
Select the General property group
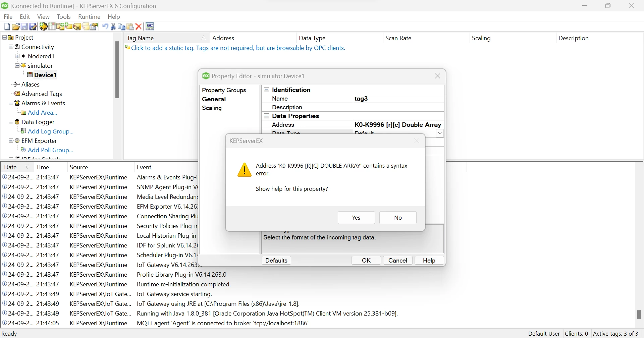click(215, 100)
